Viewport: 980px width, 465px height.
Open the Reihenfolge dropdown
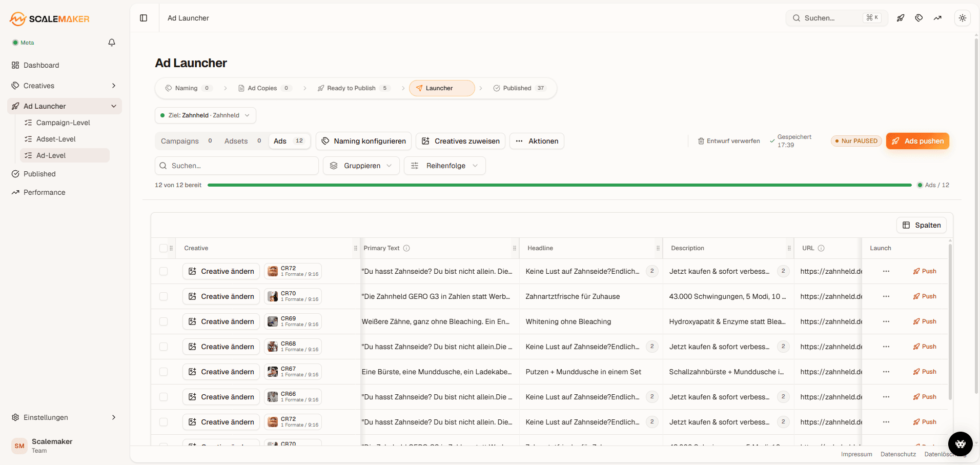point(445,166)
